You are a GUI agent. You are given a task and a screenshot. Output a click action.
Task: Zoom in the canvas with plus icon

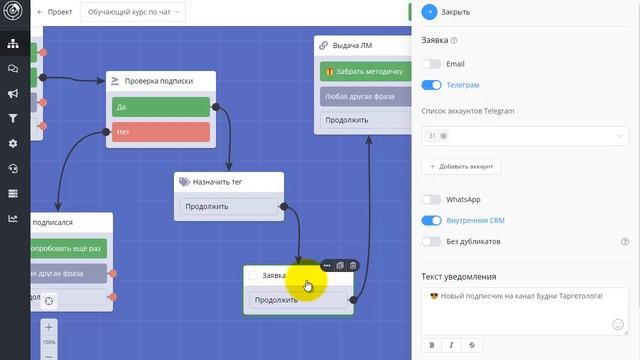coord(49,327)
